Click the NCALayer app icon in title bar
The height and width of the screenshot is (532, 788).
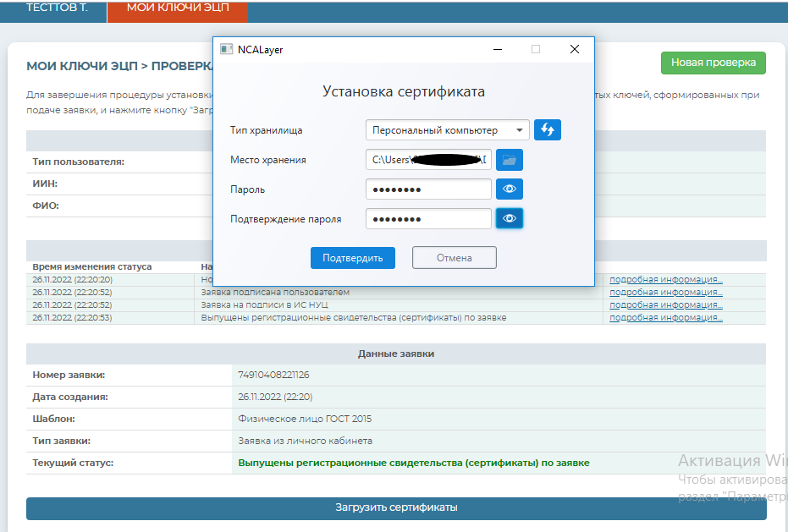226,50
